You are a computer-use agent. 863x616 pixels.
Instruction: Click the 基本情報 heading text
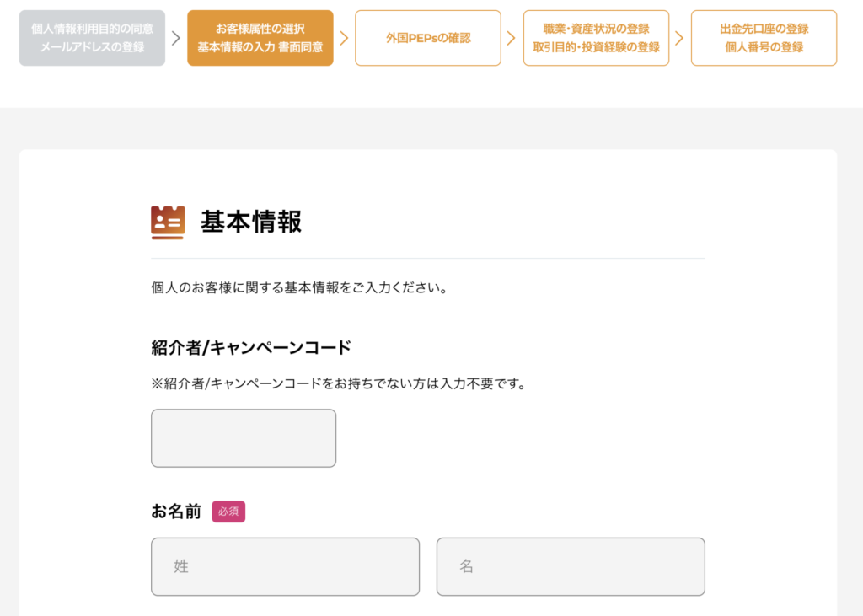point(251,222)
